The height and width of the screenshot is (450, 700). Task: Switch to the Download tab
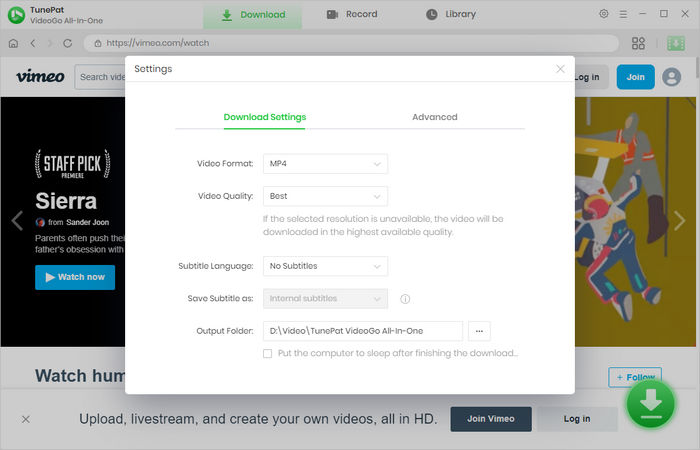point(253,15)
